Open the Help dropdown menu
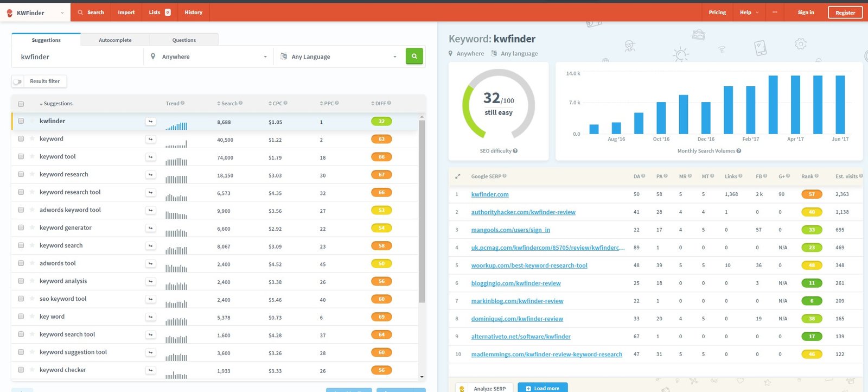 (749, 12)
